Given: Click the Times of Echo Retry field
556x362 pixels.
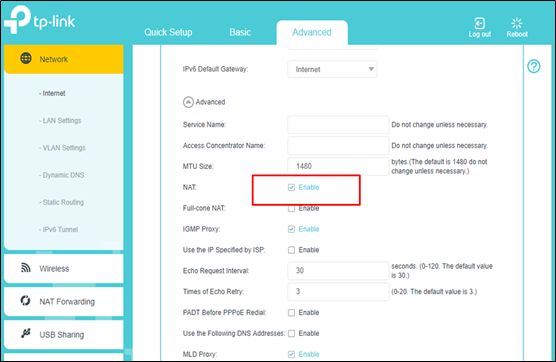Looking at the screenshot, I should [338, 291].
